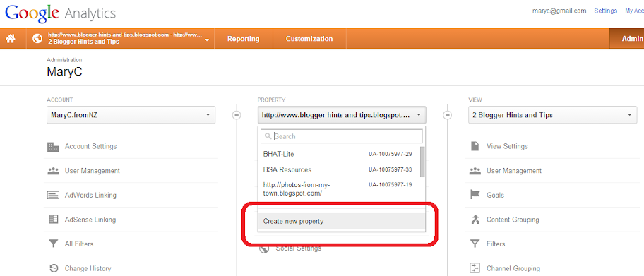Click the Goals flag icon

coord(475,195)
